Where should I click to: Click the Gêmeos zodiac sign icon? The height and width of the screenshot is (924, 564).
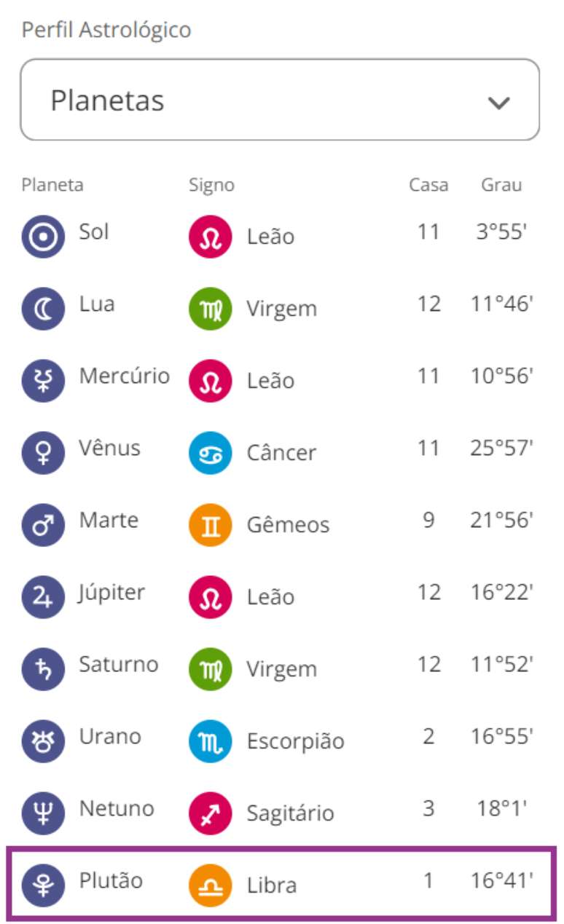211,525
